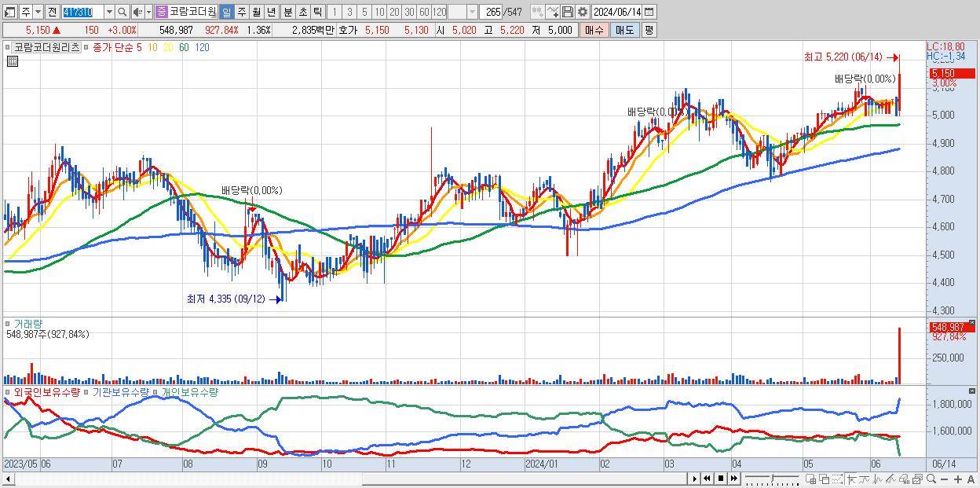Image resolution: width=980 pixels, height=488 pixels.
Task: Select the 10 interval preset
Action: (x=379, y=12)
